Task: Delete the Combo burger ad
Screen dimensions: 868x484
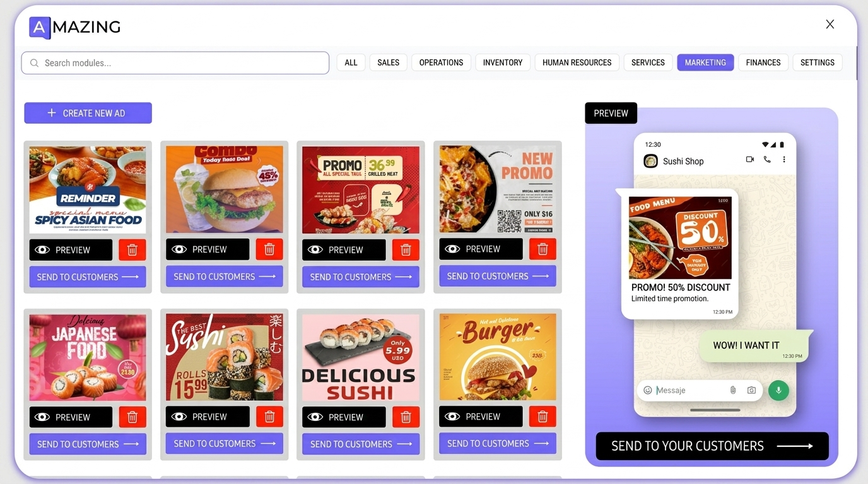Action: (x=269, y=250)
